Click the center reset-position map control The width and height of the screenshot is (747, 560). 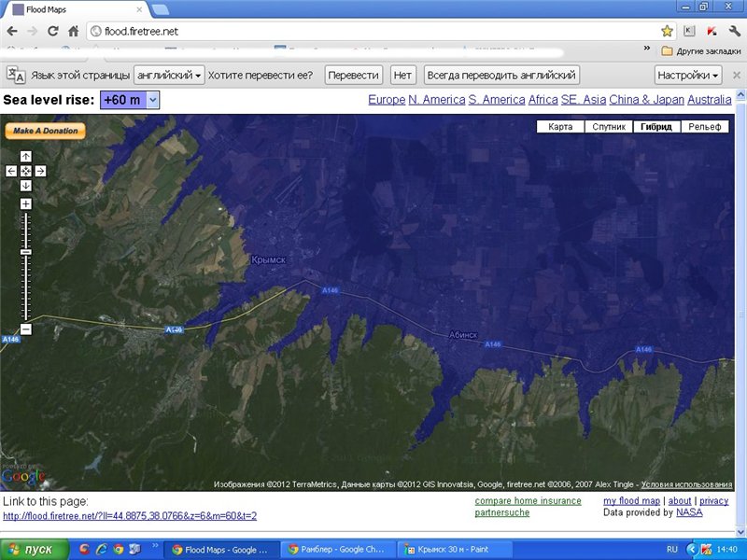click(x=26, y=171)
